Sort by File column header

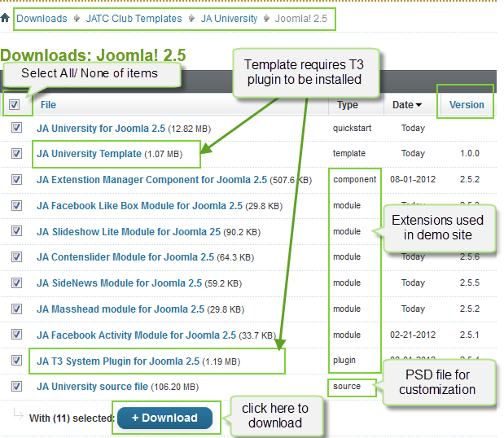pos(48,105)
